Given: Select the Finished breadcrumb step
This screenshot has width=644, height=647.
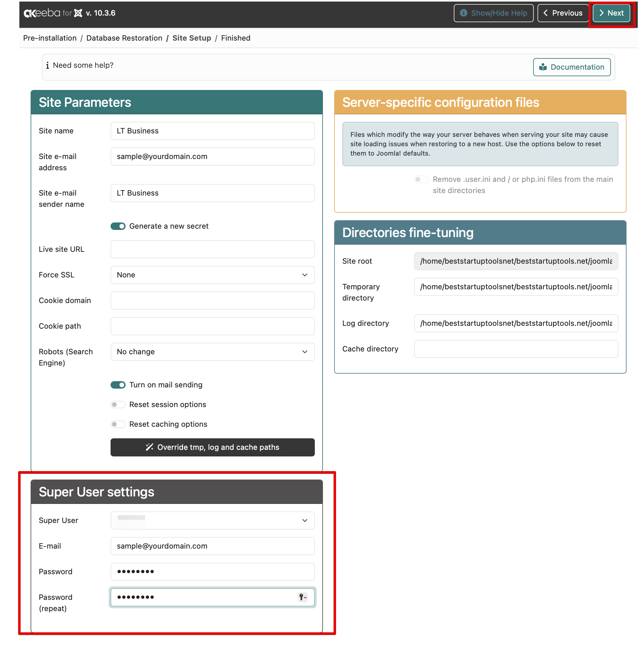Looking at the screenshot, I should pyautogui.click(x=235, y=38).
